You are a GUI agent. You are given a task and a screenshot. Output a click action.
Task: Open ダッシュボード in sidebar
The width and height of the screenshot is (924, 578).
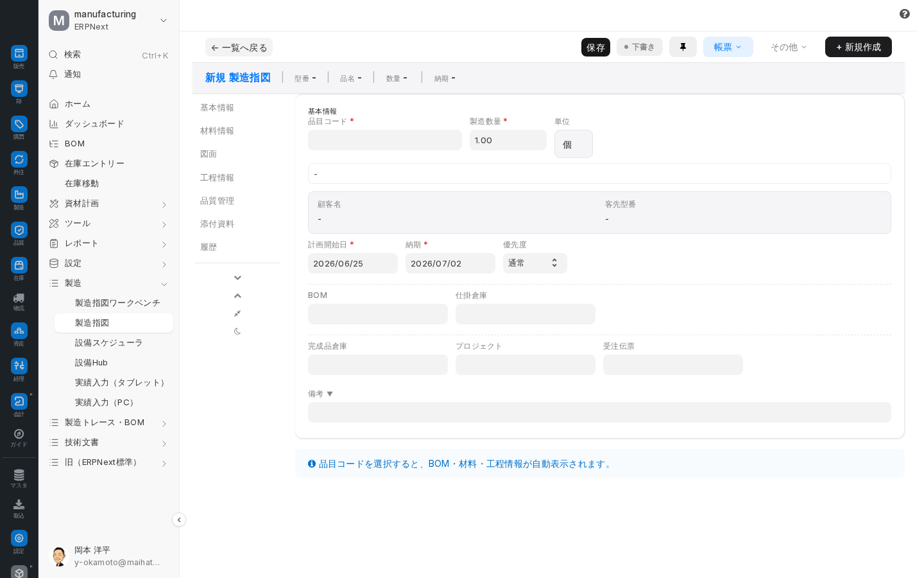tap(109, 124)
